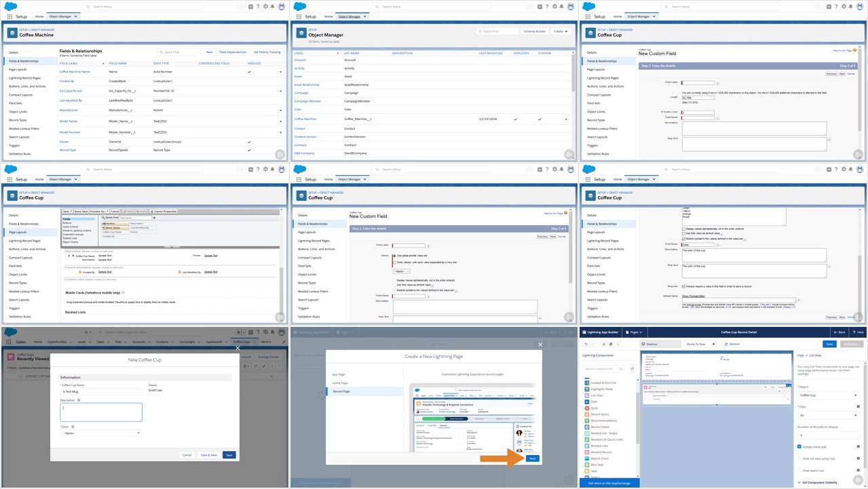Viewport: 868px width, 489px height.
Task: Select the Tabs component icon
Action: [x=586, y=471]
